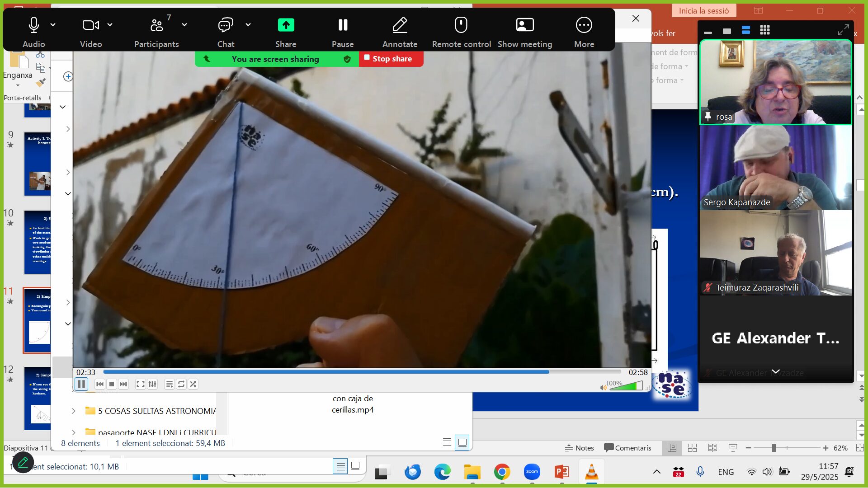Select slide 9 thumbnail
The height and width of the screenshot is (488, 868).
[x=38, y=164]
